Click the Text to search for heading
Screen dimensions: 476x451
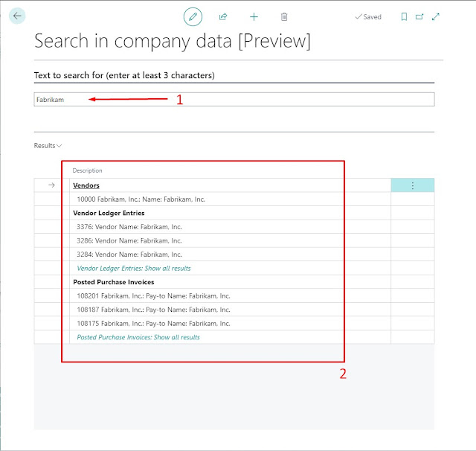click(124, 75)
